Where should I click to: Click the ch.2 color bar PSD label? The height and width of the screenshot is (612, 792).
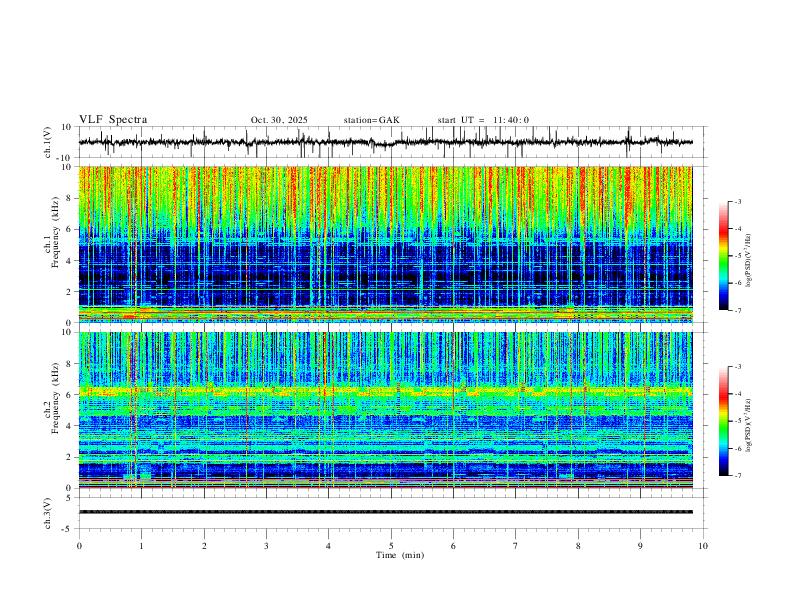point(748,426)
